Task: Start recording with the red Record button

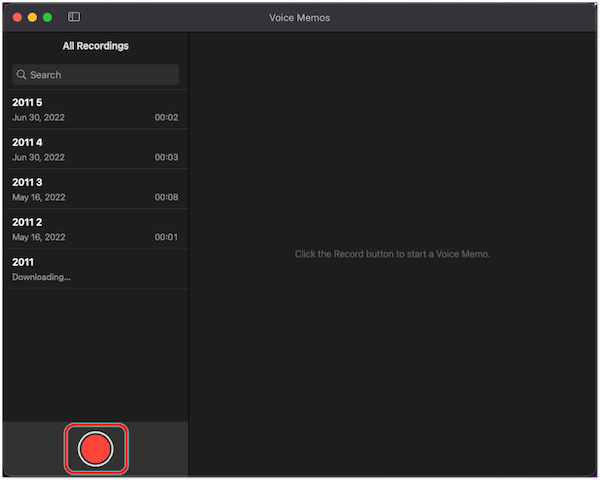Action: [x=96, y=449]
